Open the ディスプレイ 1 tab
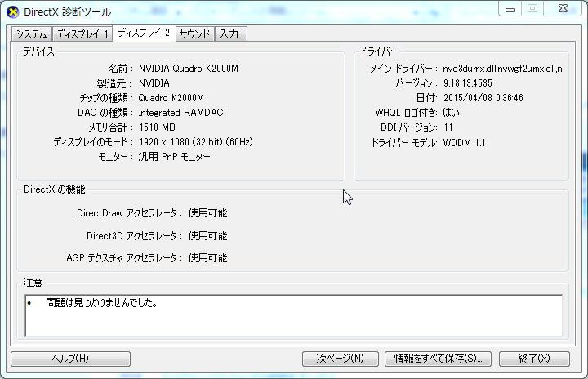 click(x=82, y=34)
